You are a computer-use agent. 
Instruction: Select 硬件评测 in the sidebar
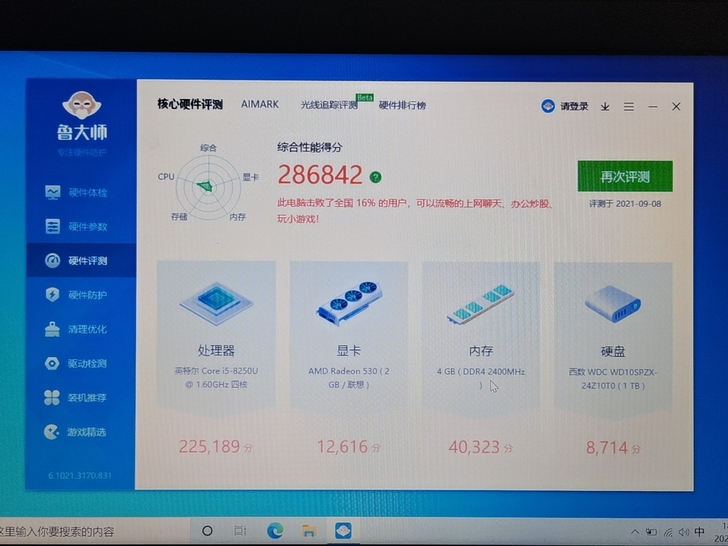(81, 260)
